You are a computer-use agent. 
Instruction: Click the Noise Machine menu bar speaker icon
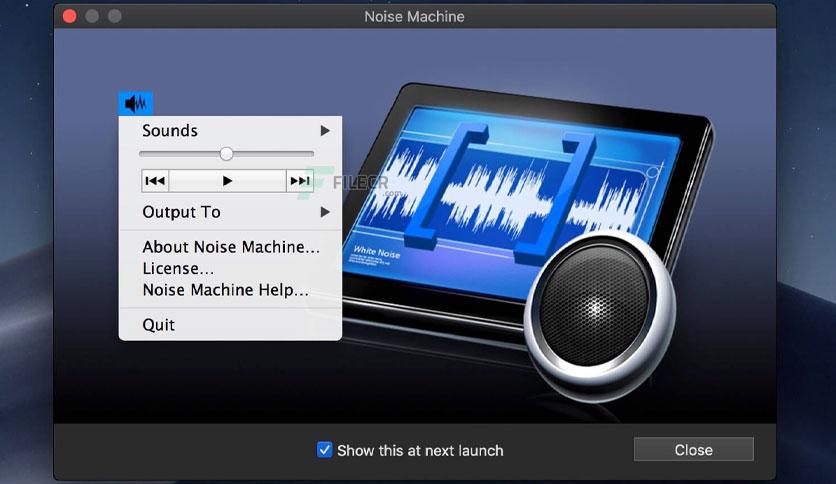click(135, 103)
